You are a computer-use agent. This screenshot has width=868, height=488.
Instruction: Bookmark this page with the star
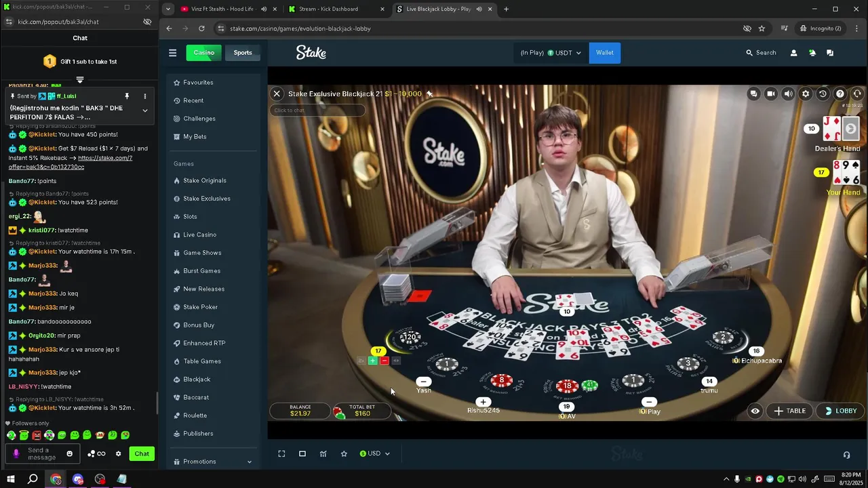pos(762,28)
